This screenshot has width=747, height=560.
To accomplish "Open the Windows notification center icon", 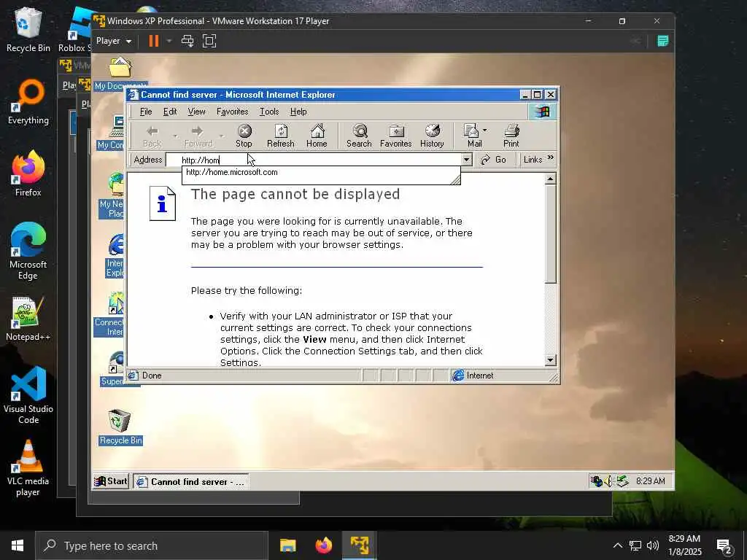I will tap(724, 546).
